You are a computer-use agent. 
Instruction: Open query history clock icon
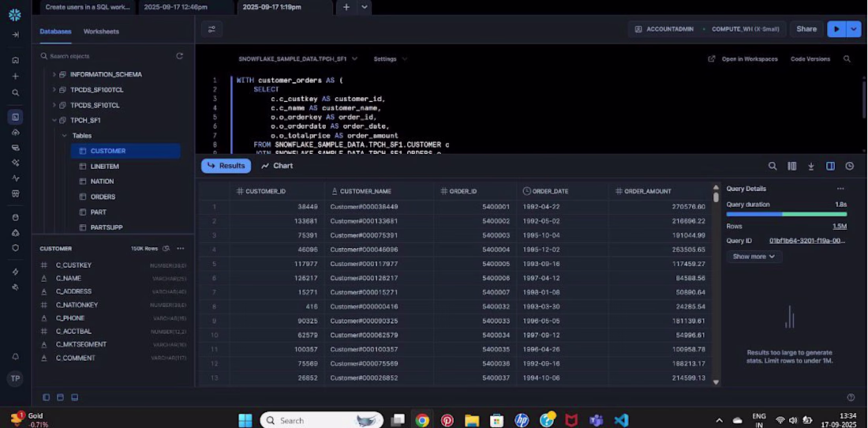pyautogui.click(x=850, y=166)
